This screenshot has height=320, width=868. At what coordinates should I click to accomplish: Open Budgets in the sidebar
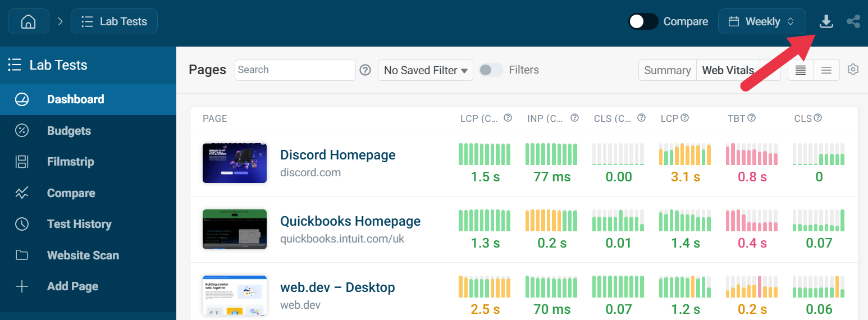(88, 131)
